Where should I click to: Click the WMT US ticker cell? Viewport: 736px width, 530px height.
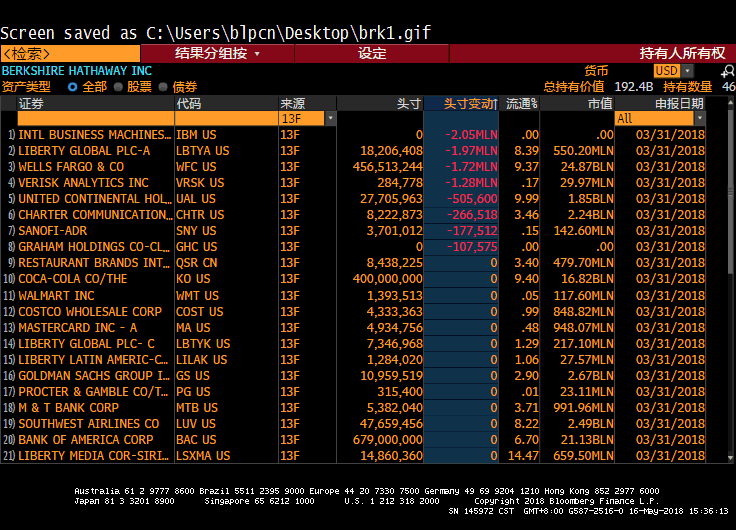tap(197, 296)
